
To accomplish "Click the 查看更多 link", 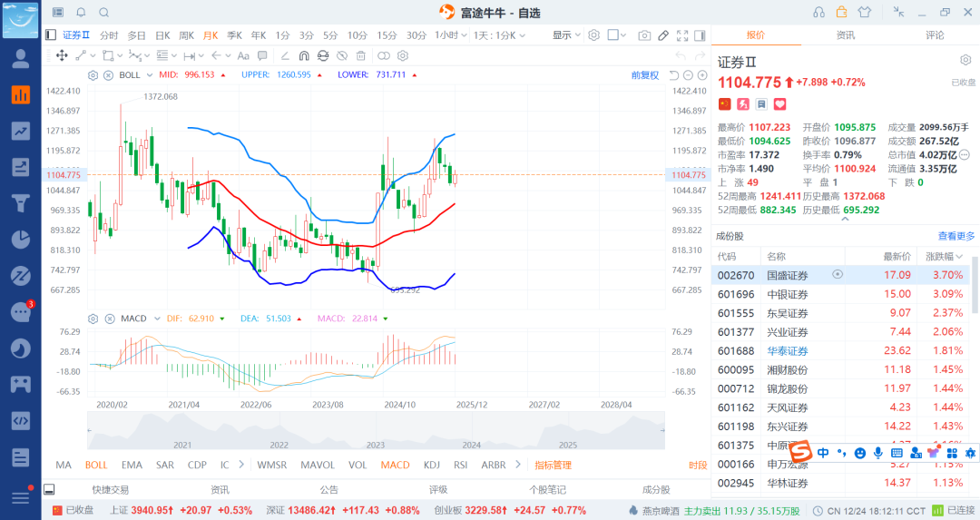I will pos(956,236).
